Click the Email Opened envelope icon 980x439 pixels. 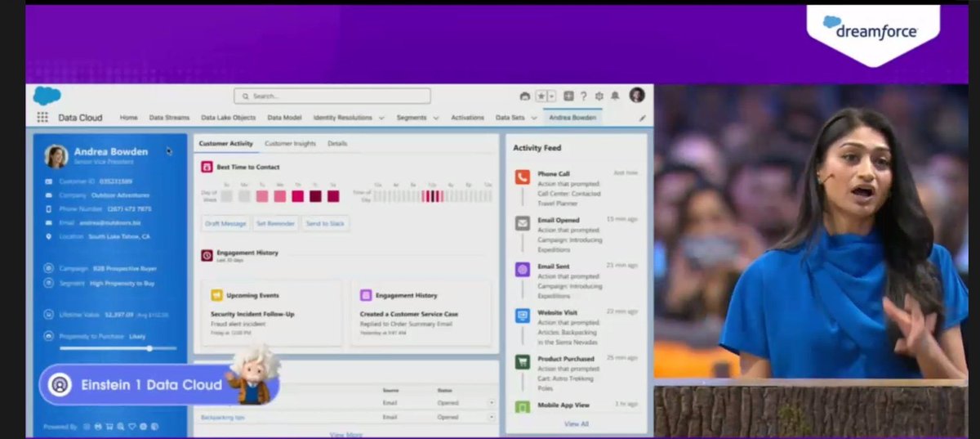click(523, 223)
